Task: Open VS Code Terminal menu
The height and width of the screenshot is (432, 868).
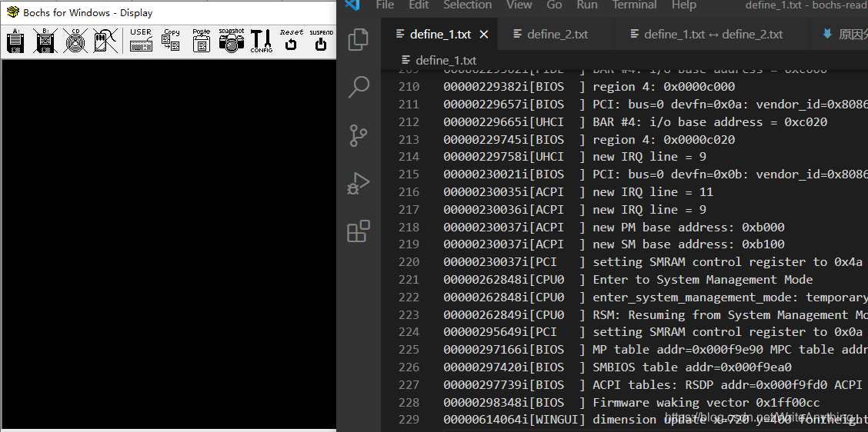Action: click(x=635, y=5)
